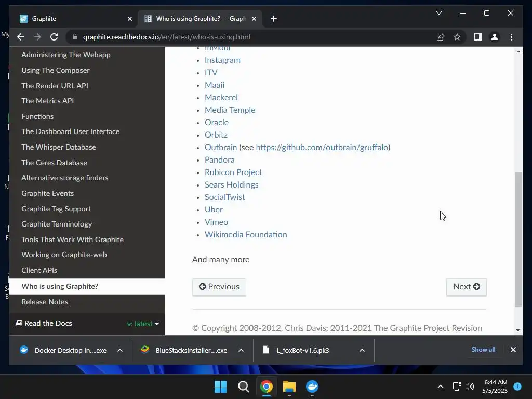Expand L_foxBot-v1.6.pk3 download options chevron
The width and height of the screenshot is (532, 399).
point(362,350)
